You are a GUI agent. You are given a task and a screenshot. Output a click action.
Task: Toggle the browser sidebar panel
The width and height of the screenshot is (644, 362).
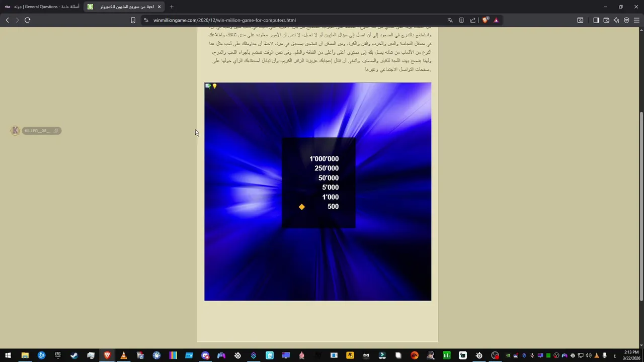[x=596, y=20]
